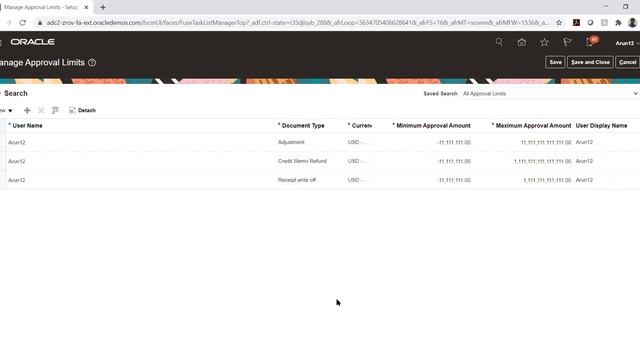Viewport: 640px width, 360px height.
Task: Go to the Oracle home icon
Action: [x=522, y=42]
